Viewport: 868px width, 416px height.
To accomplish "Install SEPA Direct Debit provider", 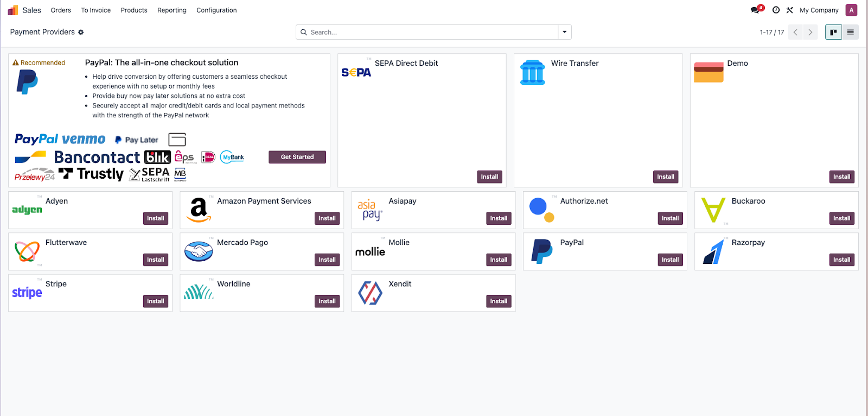I will click(489, 177).
